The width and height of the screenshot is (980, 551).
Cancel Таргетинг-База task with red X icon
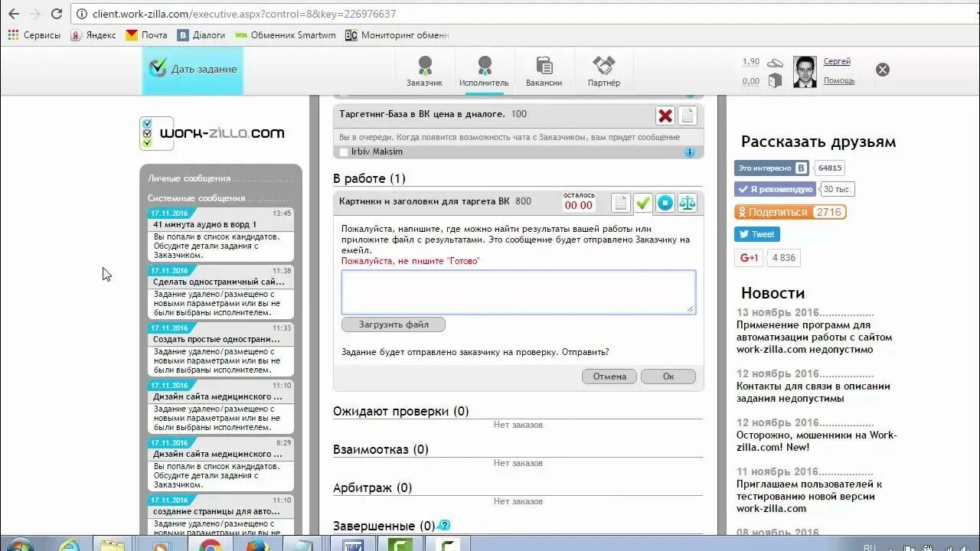tap(665, 116)
